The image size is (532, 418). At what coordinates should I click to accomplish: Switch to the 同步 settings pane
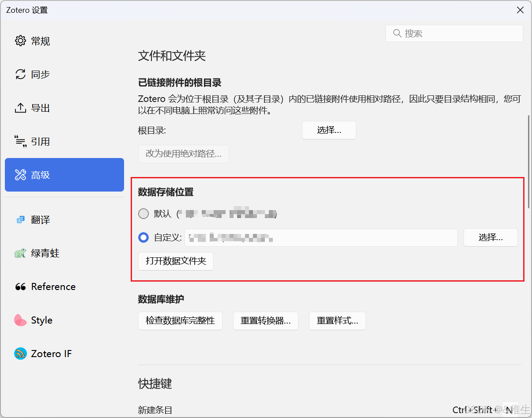64,75
